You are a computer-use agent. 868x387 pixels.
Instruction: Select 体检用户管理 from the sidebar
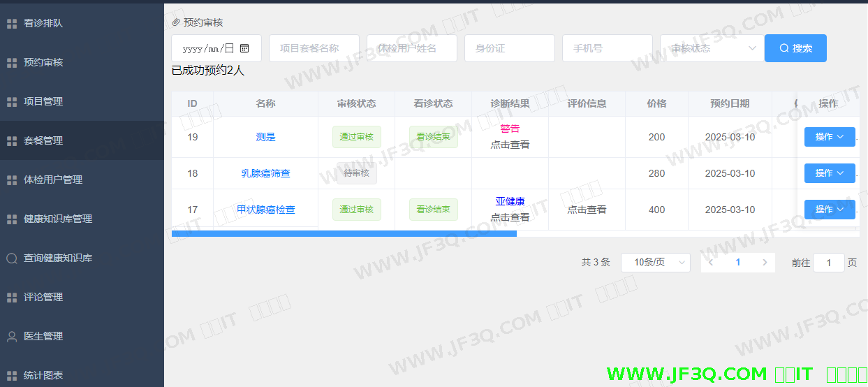[x=53, y=180]
